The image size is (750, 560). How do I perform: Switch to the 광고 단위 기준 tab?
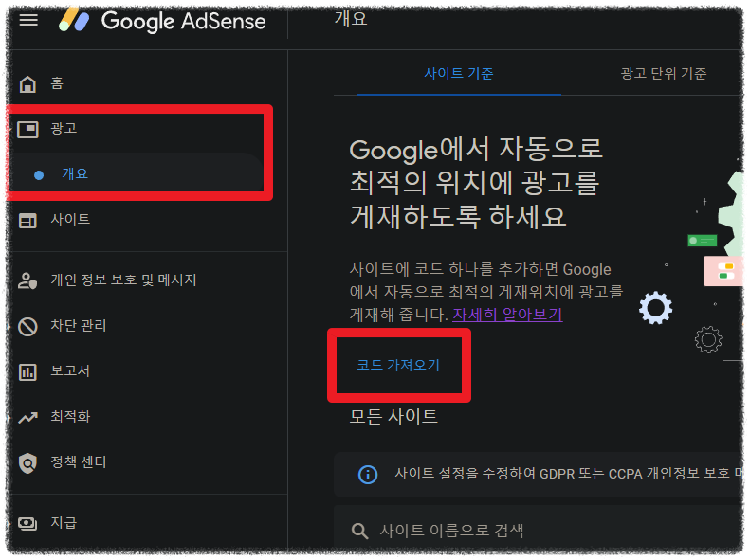(664, 74)
